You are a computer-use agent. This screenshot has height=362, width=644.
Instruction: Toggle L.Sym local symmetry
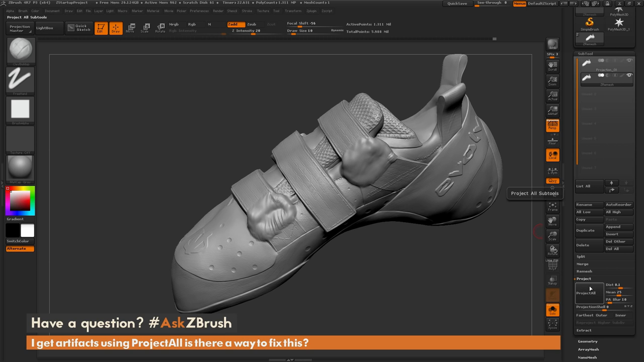(x=552, y=170)
